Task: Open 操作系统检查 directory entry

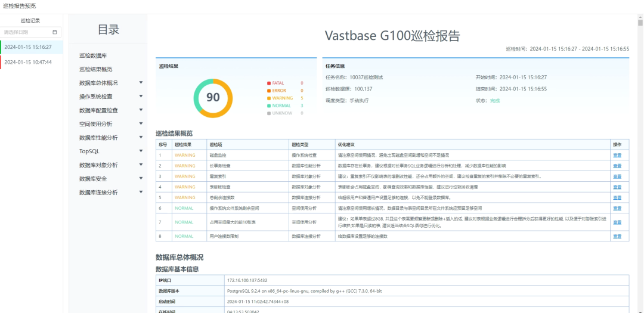Action: click(95, 97)
